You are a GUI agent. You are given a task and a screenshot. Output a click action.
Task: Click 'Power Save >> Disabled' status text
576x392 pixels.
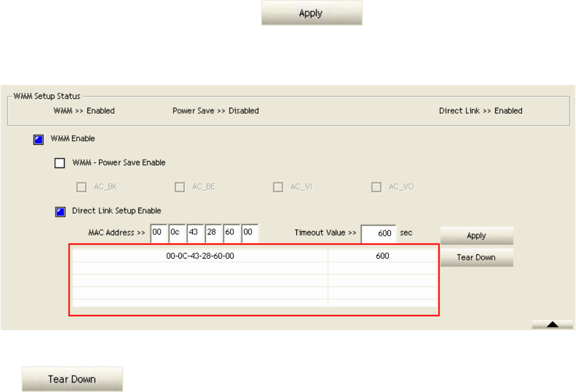point(216,111)
